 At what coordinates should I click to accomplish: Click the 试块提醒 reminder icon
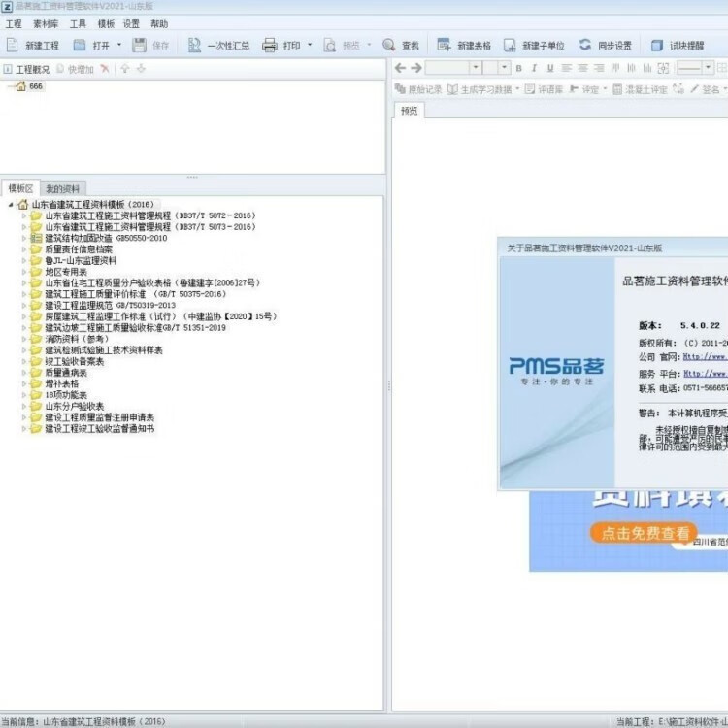[657, 45]
